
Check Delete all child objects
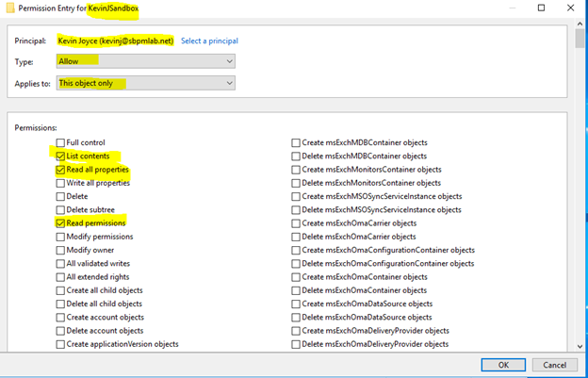(x=60, y=304)
